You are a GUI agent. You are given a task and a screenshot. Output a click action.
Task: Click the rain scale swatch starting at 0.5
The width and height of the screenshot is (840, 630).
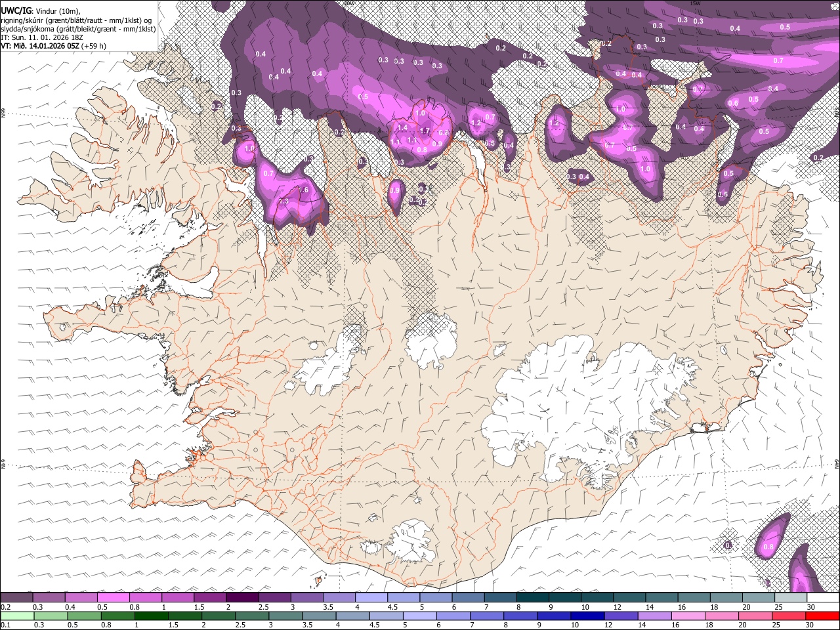[84, 616]
